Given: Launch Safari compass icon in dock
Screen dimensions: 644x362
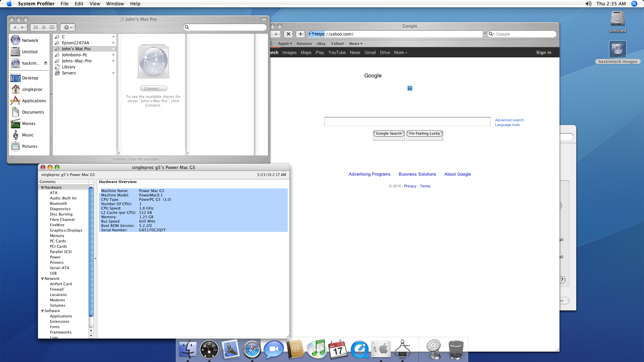Looking at the screenshot, I should [x=252, y=349].
